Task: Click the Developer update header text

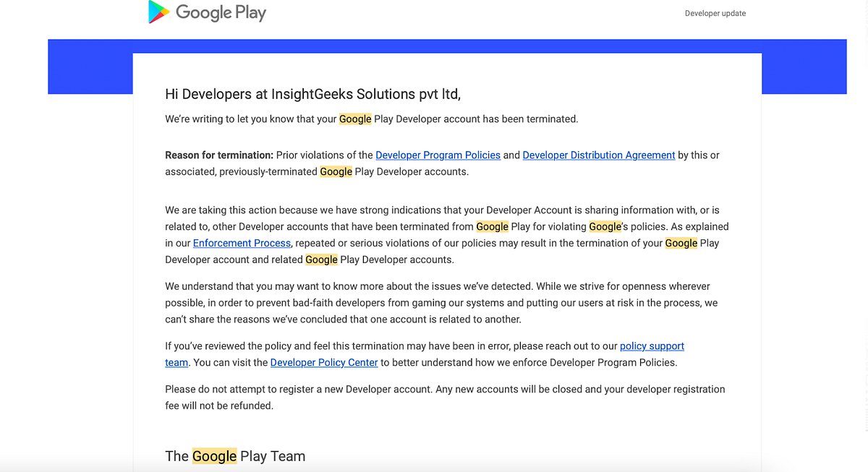Action: (x=715, y=13)
